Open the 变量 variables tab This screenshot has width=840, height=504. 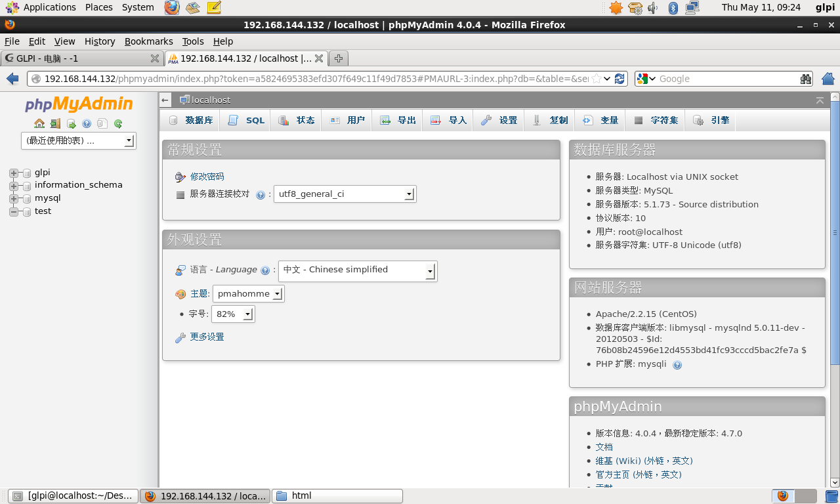(x=600, y=121)
